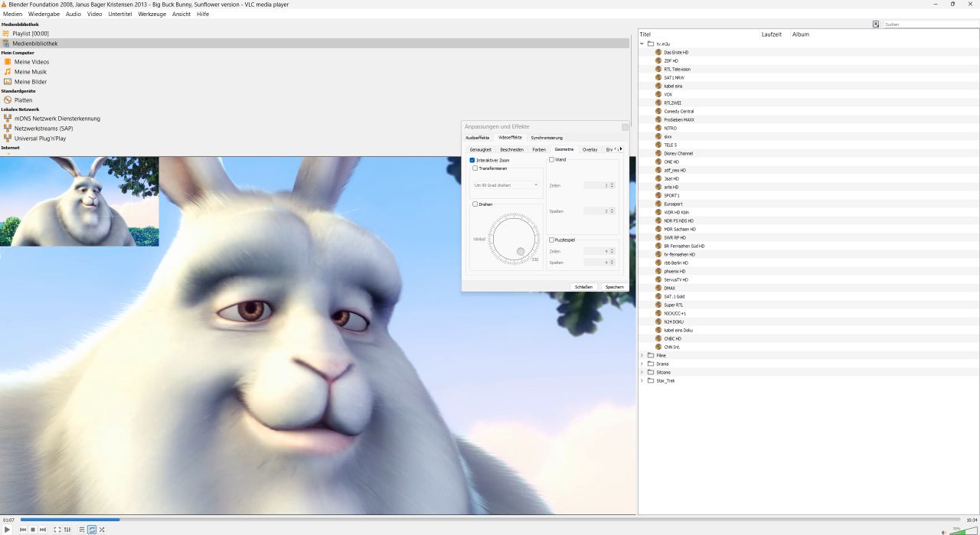Click the Netzwerkstreams (SAP) icon
980x535 pixels.
8,129
